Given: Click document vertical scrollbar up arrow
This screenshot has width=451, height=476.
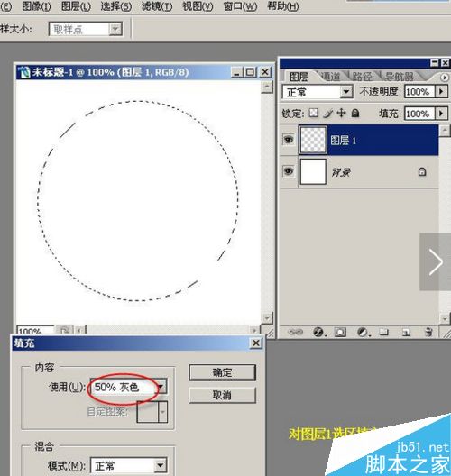Looking at the screenshot, I should tap(267, 87).
